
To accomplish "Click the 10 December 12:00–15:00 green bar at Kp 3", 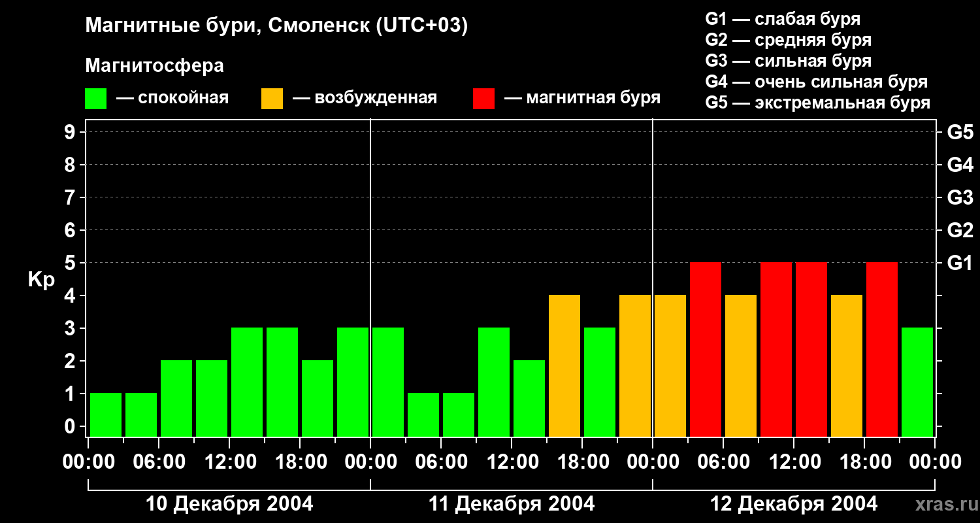I will coord(247,382).
